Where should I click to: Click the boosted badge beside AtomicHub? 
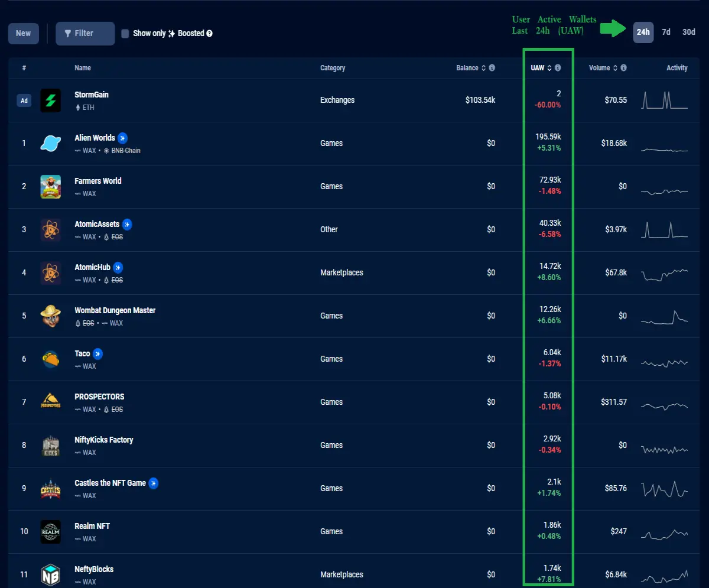click(x=118, y=267)
